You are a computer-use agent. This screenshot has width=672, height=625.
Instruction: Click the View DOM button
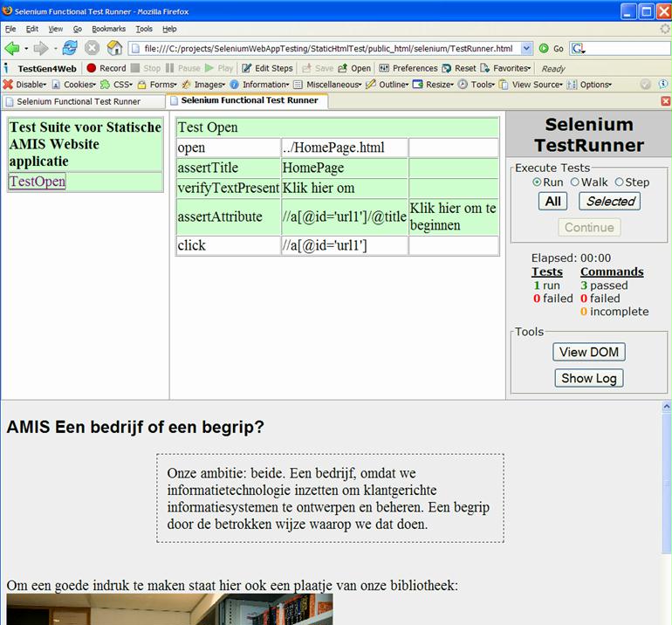pyautogui.click(x=588, y=352)
